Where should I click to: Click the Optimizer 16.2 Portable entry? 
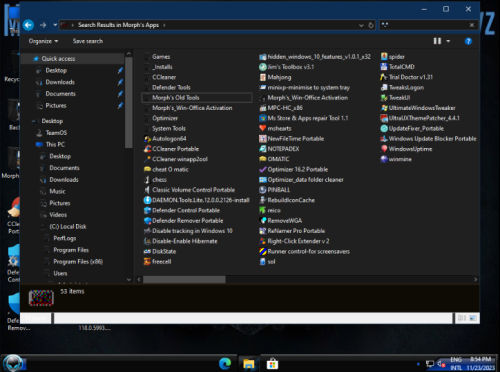coord(297,169)
